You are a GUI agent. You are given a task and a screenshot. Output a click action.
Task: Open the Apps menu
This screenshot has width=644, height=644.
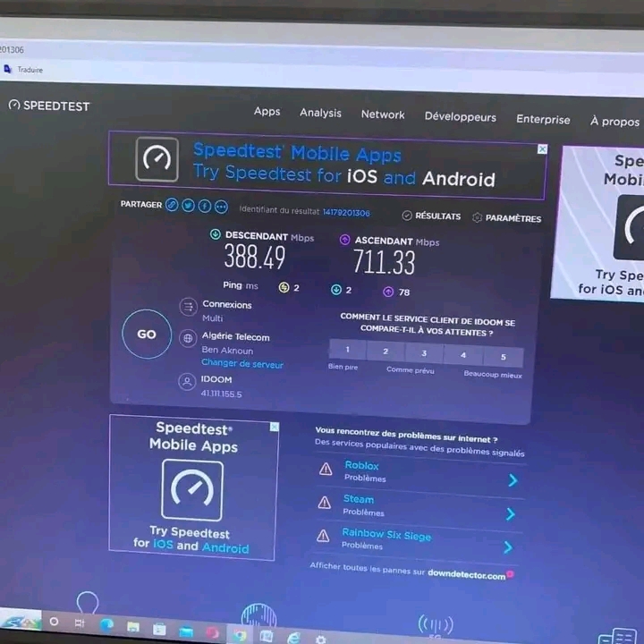click(x=267, y=112)
